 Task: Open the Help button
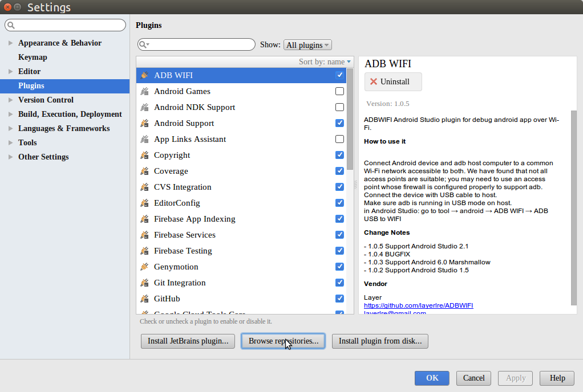coord(557,378)
